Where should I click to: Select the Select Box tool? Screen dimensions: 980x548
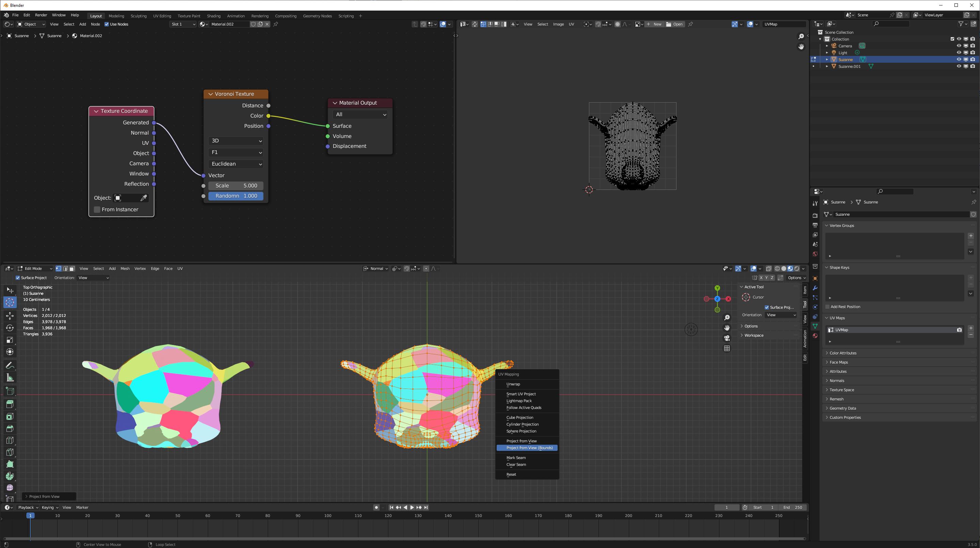pyautogui.click(x=10, y=290)
